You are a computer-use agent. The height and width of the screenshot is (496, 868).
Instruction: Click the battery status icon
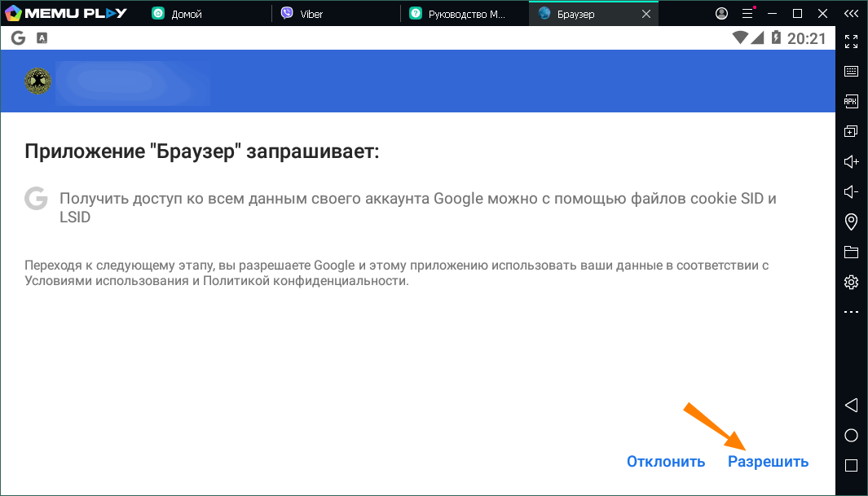(776, 37)
